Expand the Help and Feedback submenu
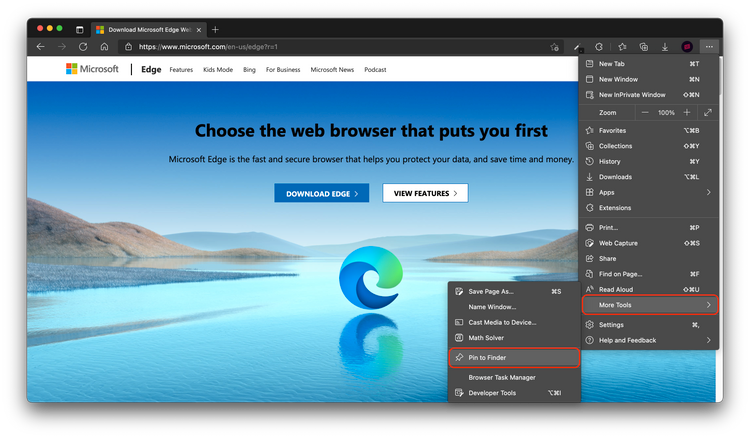Viewport: 750px width, 438px height. coord(650,340)
